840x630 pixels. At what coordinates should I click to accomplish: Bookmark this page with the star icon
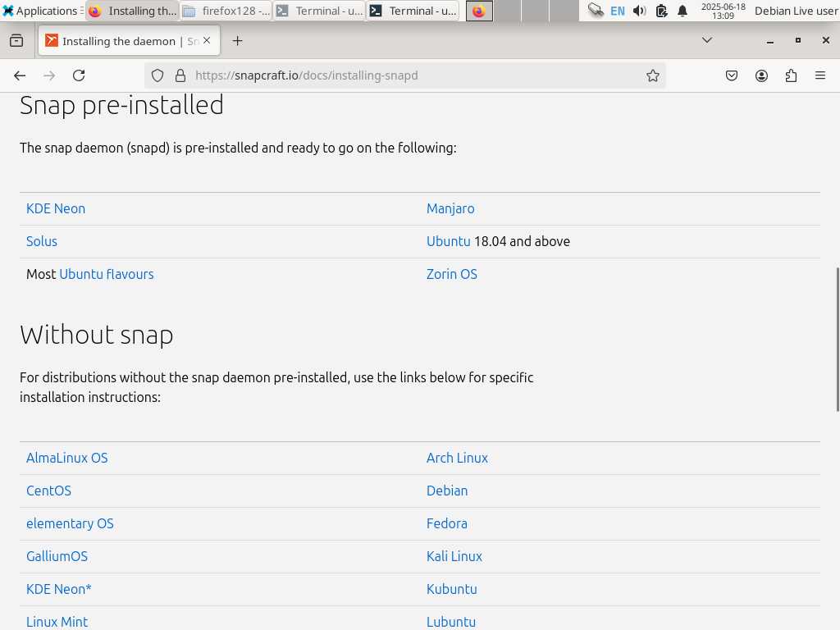coord(653,75)
